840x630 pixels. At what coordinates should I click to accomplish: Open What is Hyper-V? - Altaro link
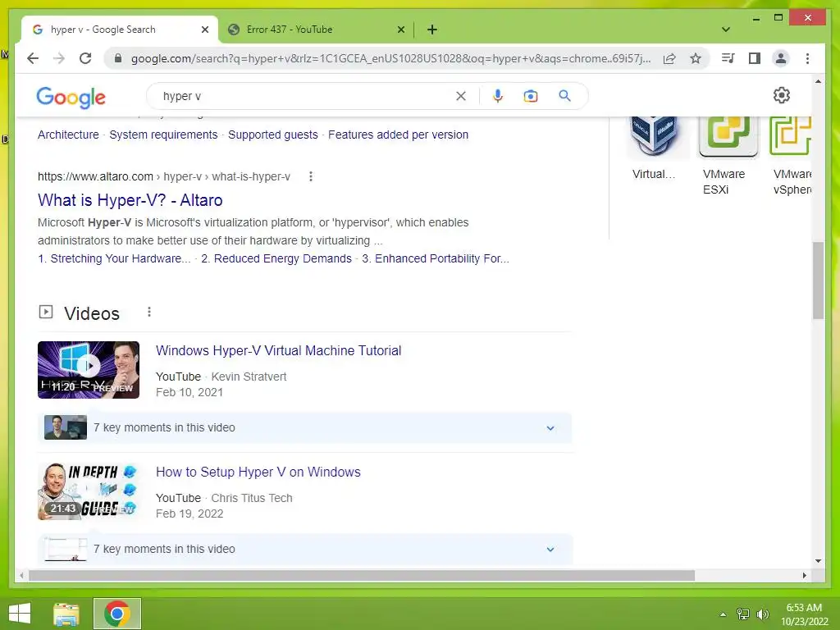click(x=130, y=200)
